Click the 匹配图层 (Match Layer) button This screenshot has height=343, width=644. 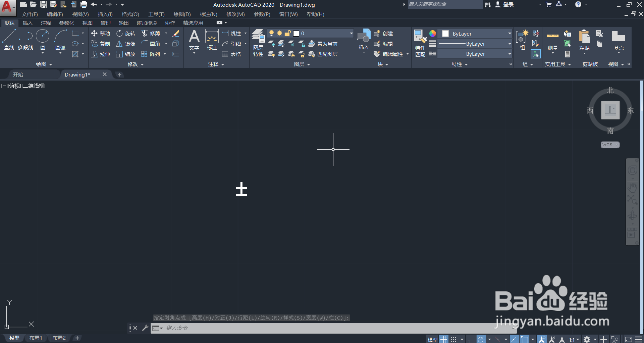tap(323, 54)
